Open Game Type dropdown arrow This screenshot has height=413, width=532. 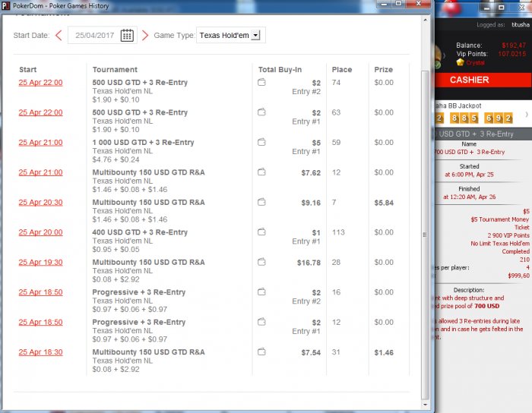click(255, 35)
